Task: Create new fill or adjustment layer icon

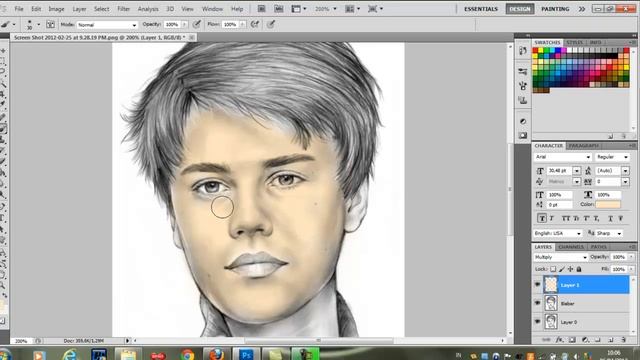Action: tap(585, 340)
